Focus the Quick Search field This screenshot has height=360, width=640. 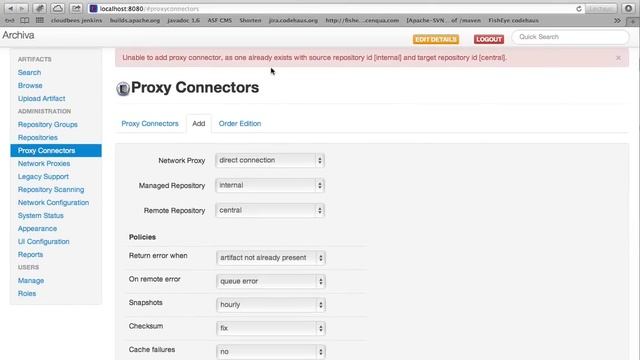570,37
